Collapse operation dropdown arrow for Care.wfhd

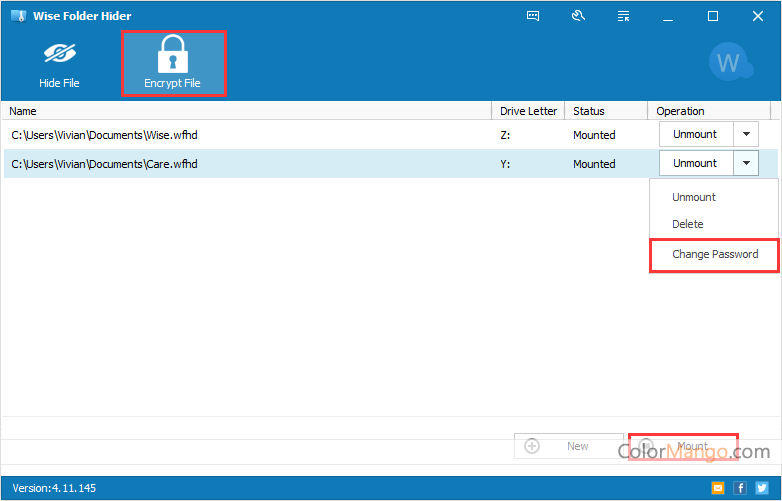(746, 163)
